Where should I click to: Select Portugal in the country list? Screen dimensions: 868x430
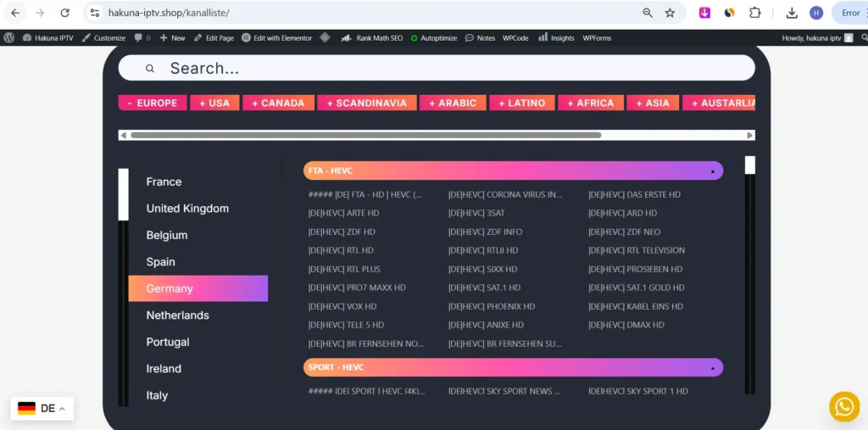(168, 342)
